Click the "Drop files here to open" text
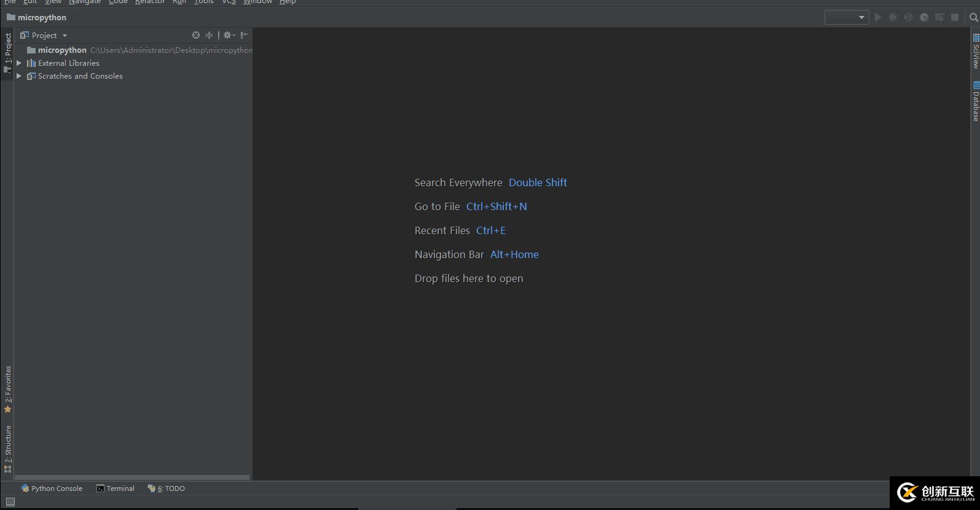 (469, 278)
